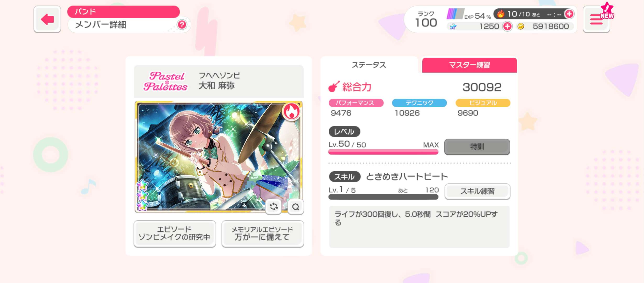Refill live boosts with the plus icon
This screenshot has height=283, width=644.
click(x=569, y=14)
